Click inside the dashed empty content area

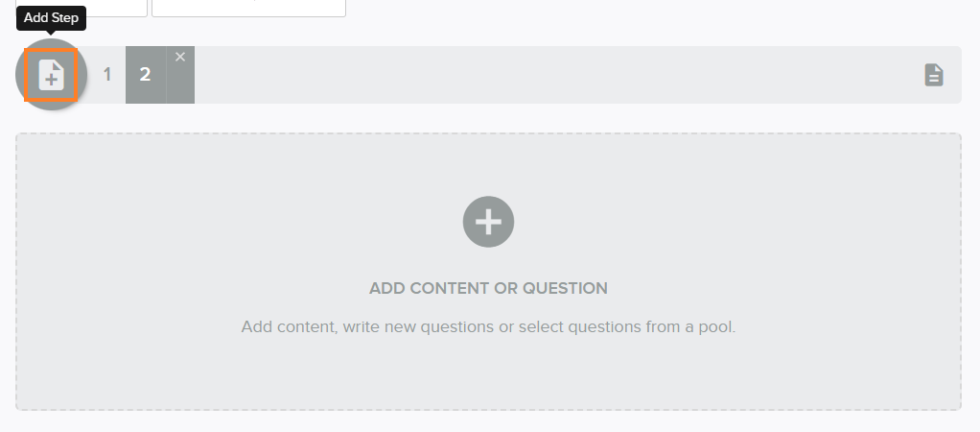click(488, 375)
